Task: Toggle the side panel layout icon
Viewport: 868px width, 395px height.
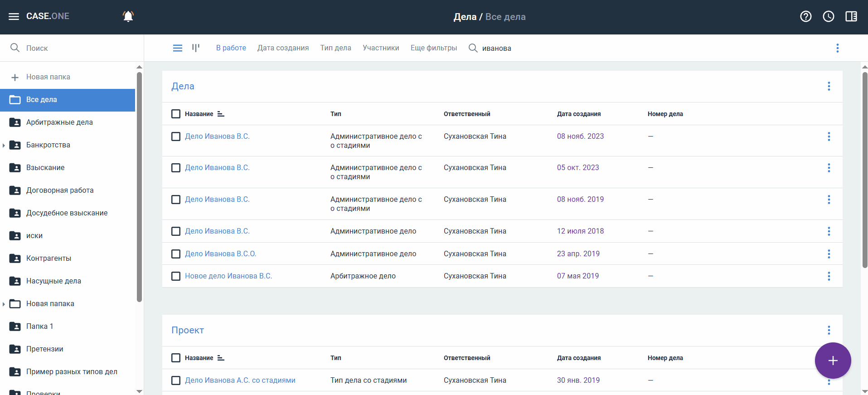Action: [851, 16]
